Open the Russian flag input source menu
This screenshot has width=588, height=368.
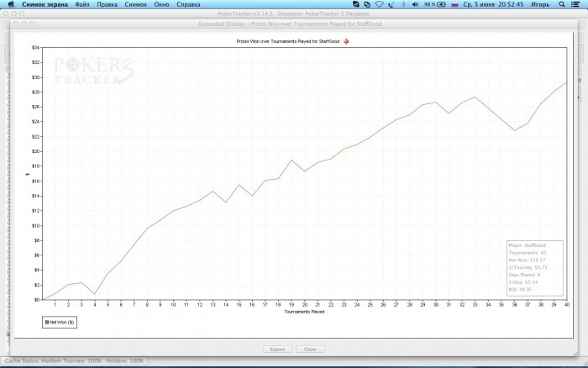pyautogui.click(x=455, y=4)
